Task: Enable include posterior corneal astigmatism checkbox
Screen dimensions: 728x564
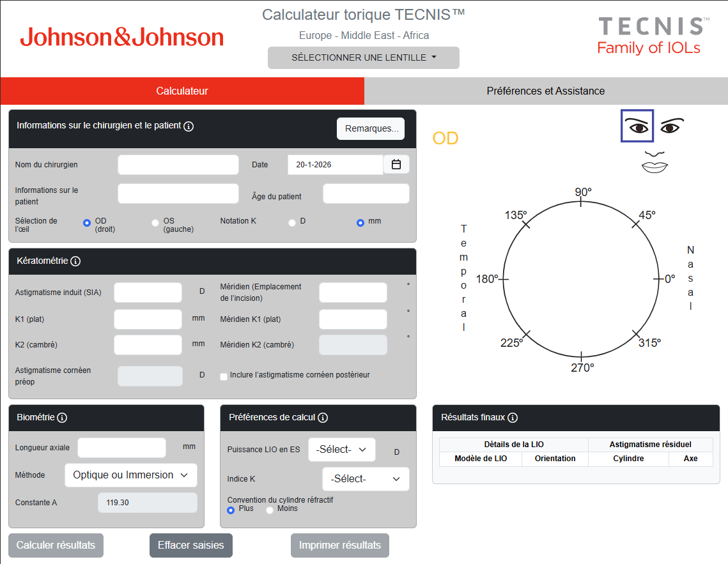Action: click(224, 377)
